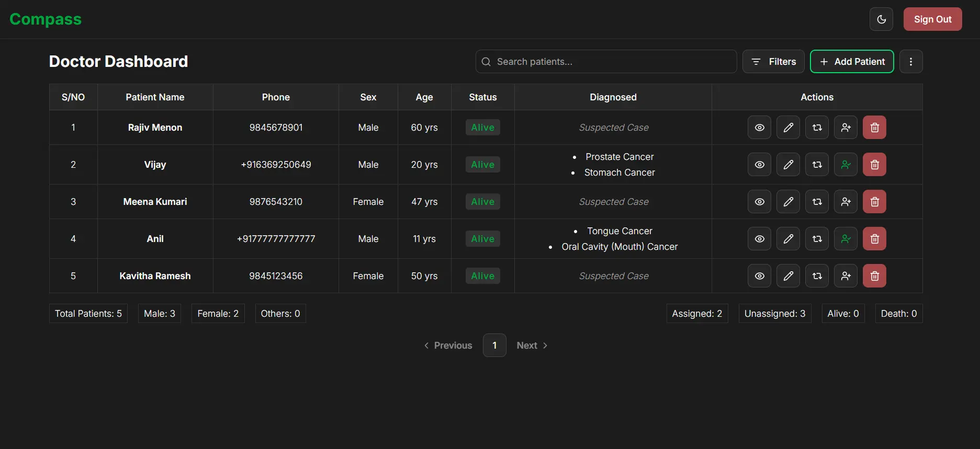
Task: Assign patient Kavitha Ramesh via add-user icon
Action: pyautogui.click(x=846, y=276)
